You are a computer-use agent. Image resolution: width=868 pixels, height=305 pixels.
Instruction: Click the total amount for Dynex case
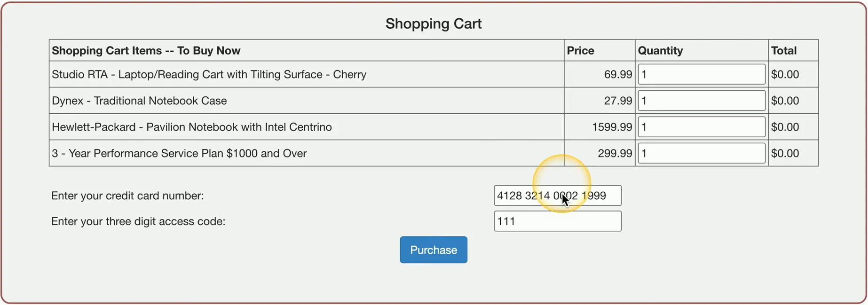click(x=785, y=101)
